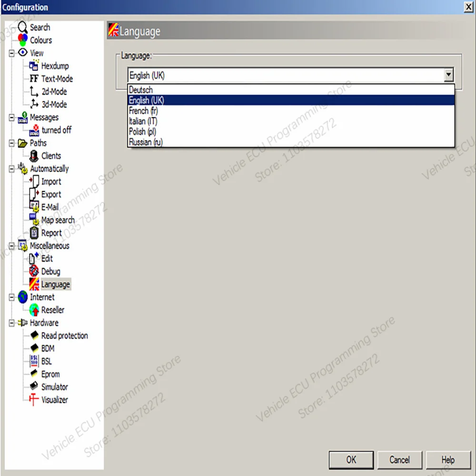Select the 'Text-Mode' tree label
The height and width of the screenshot is (476, 476).
57,79
